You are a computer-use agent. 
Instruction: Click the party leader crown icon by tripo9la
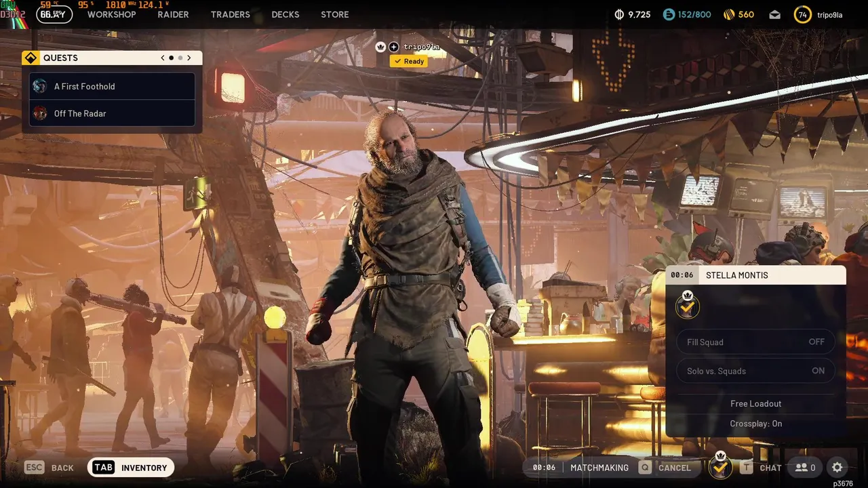coord(380,47)
